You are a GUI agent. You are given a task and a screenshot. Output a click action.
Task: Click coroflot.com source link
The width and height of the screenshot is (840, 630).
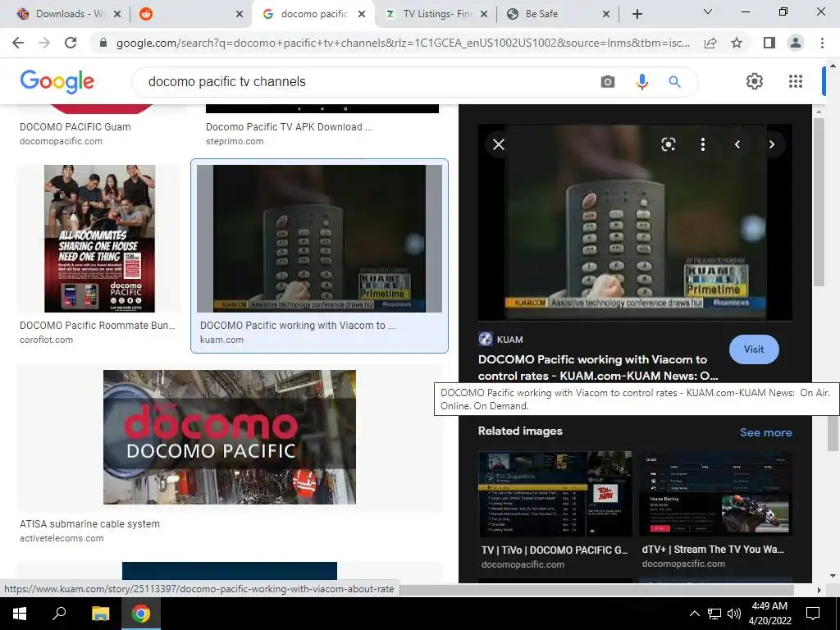pos(46,340)
